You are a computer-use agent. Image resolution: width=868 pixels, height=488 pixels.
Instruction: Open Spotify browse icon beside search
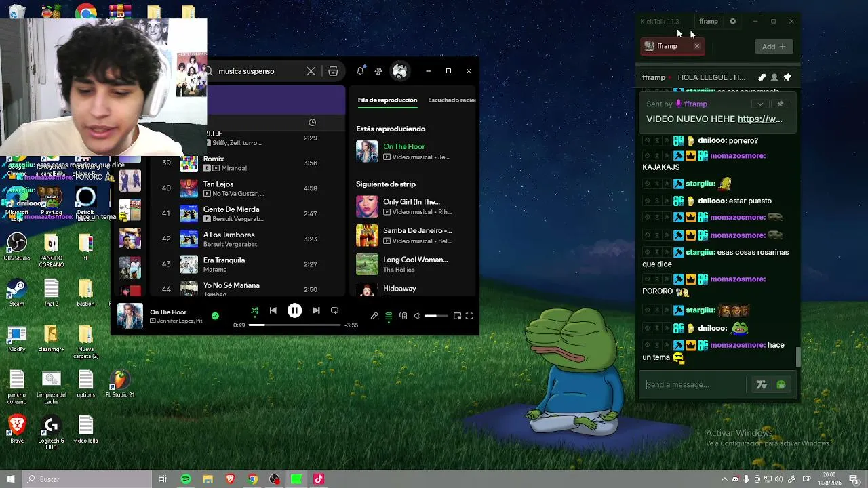333,71
